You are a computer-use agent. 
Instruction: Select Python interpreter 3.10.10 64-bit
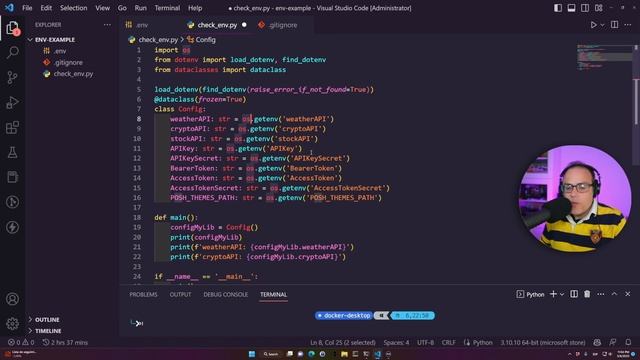point(543,342)
